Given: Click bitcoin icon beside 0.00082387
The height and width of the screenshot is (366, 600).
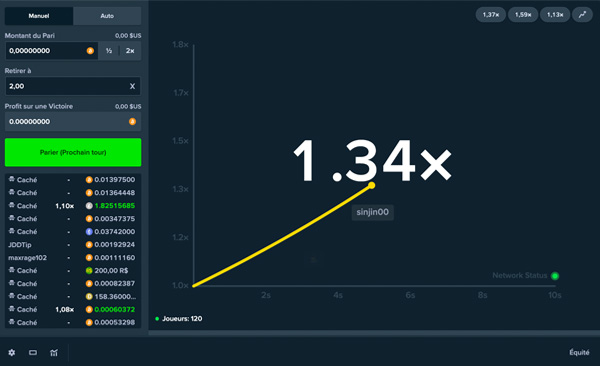Looking at the screenshot, I should (x=89, y=284).
